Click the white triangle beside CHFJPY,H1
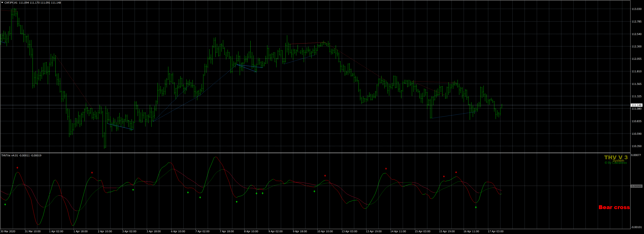 [x=2, y=3]
